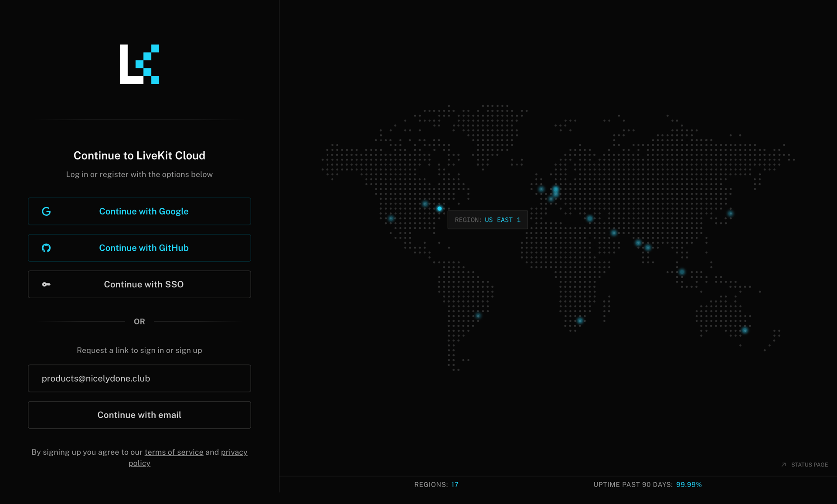Open the privacy policy link
The image size is (837, 504).
(234, 452)
